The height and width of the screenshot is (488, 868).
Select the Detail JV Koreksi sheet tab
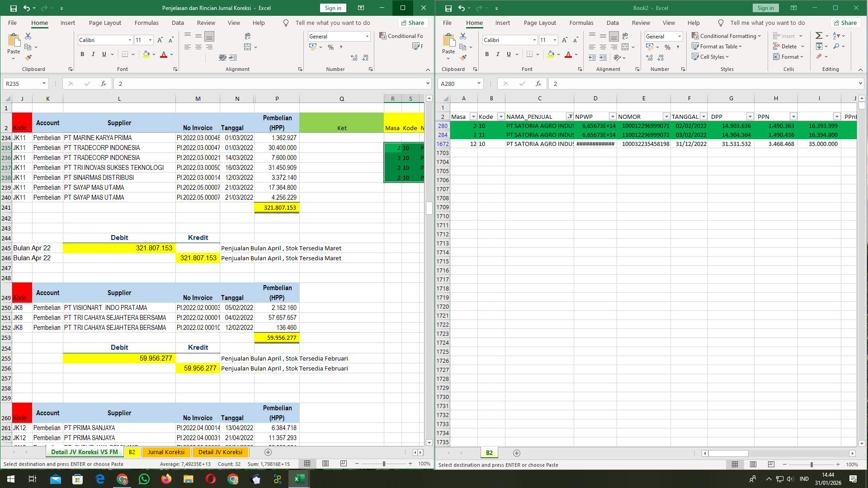point(221,452)
